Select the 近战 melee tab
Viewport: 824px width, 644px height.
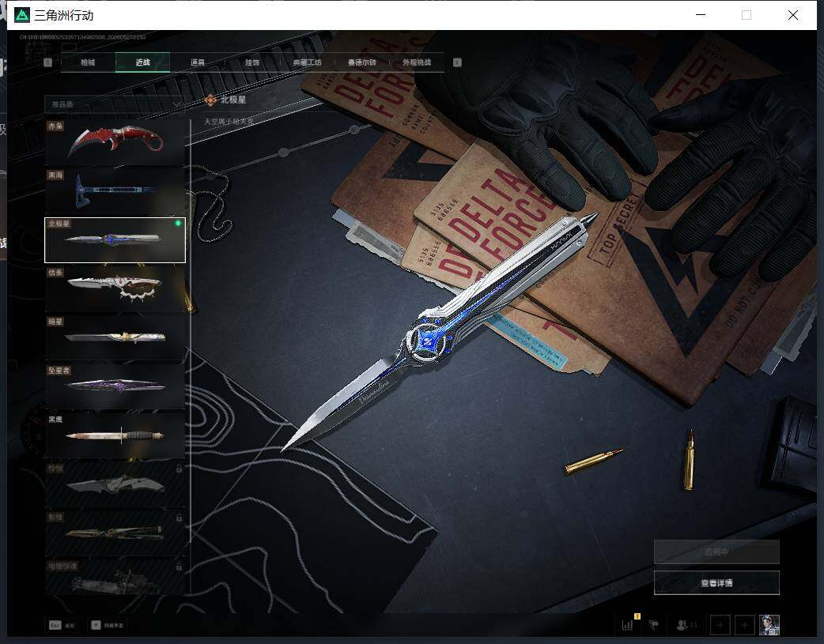[x=142, y=62]
